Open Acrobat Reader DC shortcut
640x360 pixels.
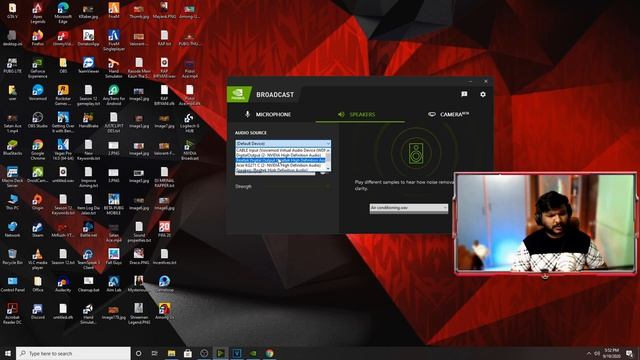point(12,313)
